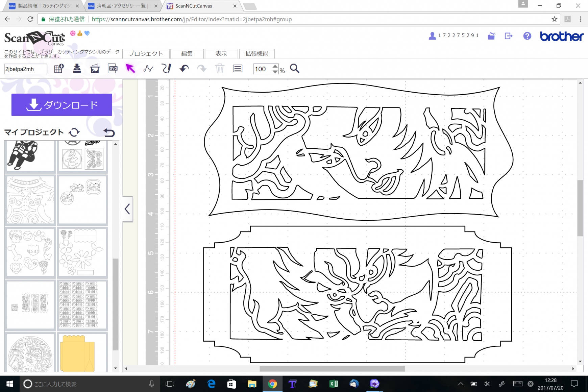Viewport: 588px width, 392px height.
Task: Refresh the マイプロジェクト list
Action: pyautogui.click(x=74, y=132)
